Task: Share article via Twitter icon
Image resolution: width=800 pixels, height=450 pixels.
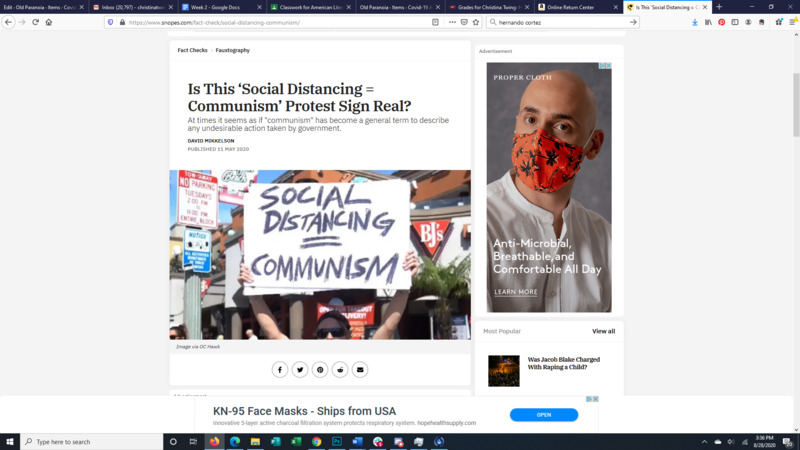Action: tap(300, 369)
